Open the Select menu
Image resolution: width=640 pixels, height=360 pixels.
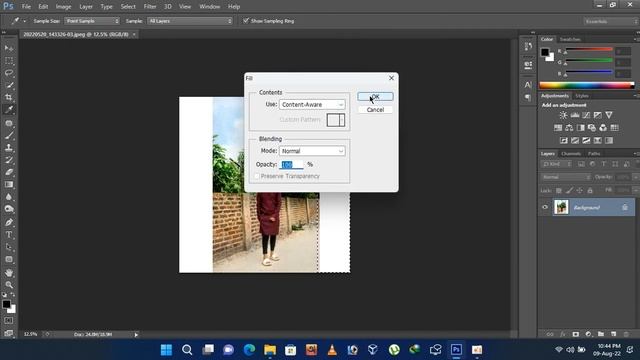128,7
